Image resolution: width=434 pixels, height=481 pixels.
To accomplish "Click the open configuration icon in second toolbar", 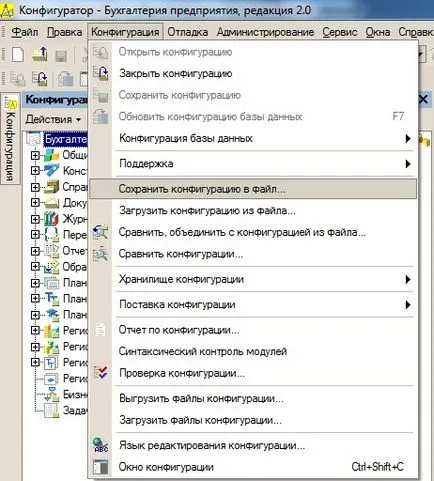I will [x=17, y=79].
